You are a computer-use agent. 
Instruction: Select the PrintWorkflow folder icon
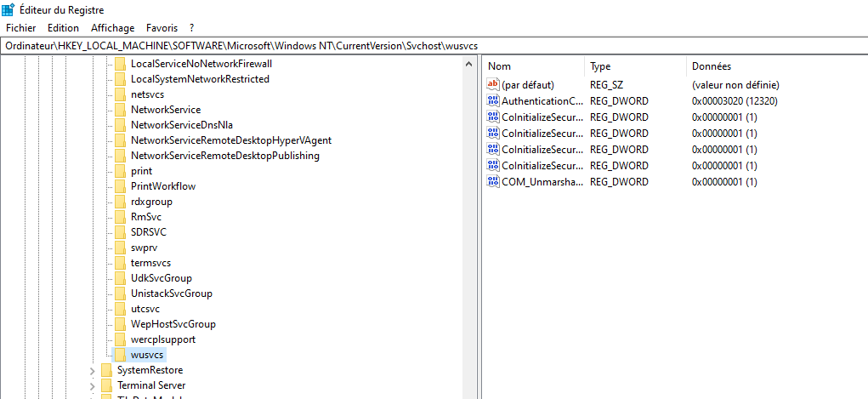click(x=120, y=186)
